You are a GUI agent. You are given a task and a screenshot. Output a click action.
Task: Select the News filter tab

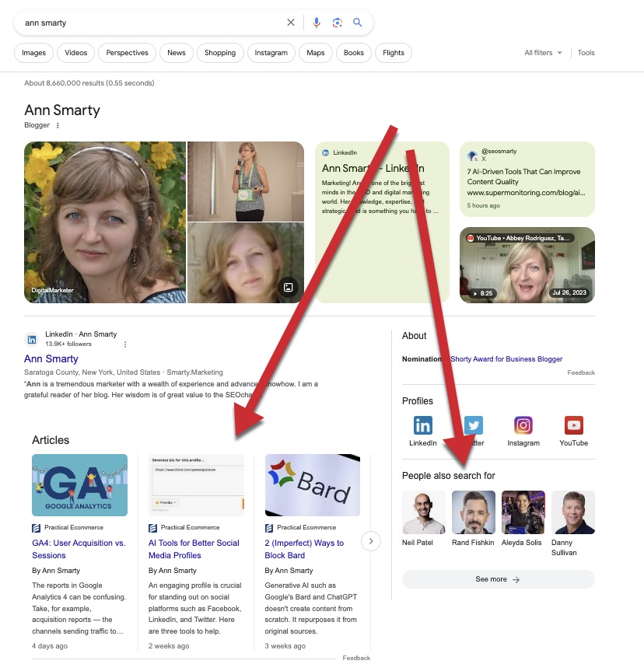(177, 53)
